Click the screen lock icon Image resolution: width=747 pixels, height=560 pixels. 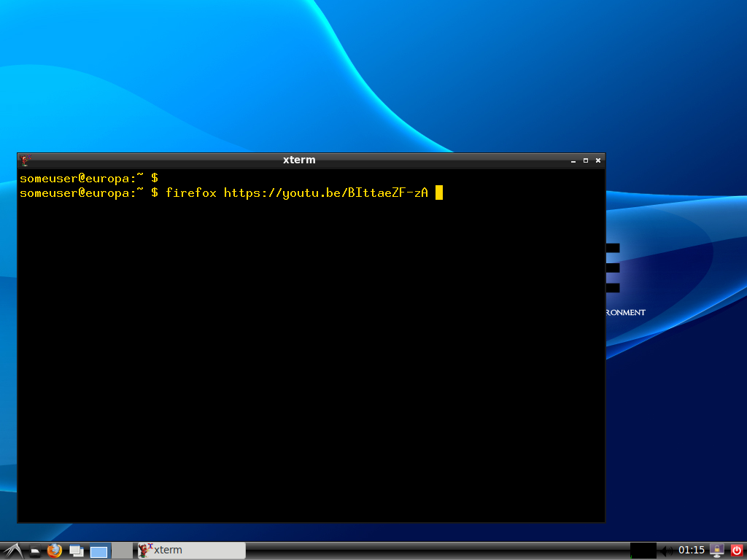click(717, 551)
